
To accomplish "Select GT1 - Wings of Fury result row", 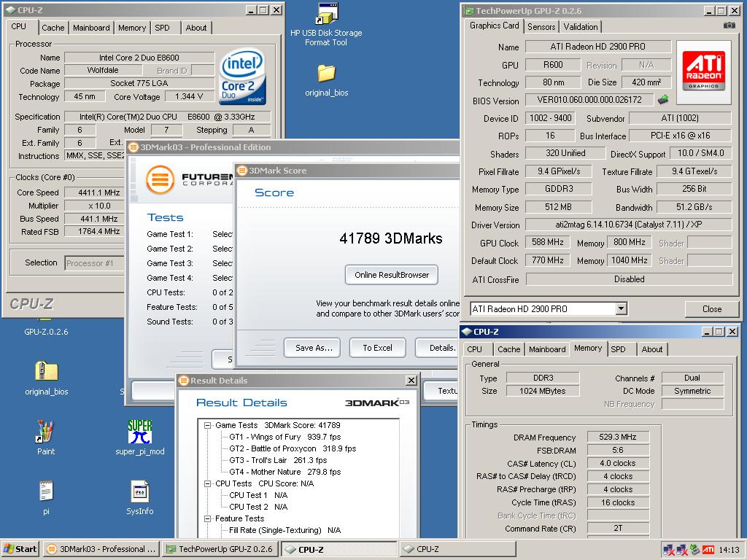I will point(285,437).
